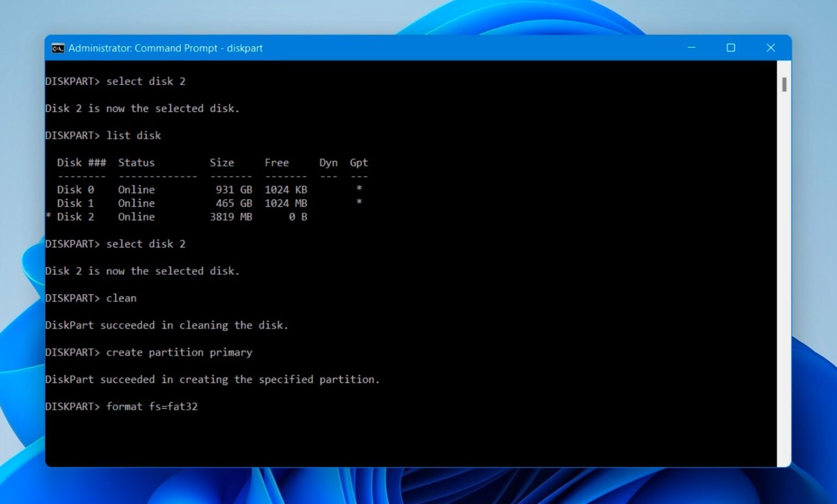The width and height of the screenshot is (837, 504).
Task: Minimize the Command Prompt window
Action: tap(692, 48)
